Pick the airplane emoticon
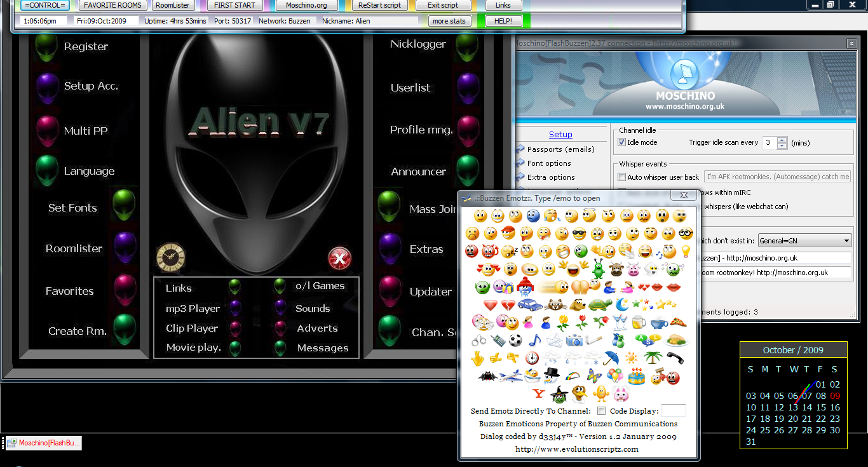Image resolution: width=868 pixels, height=467 pixels. click(x=511, y=376)
